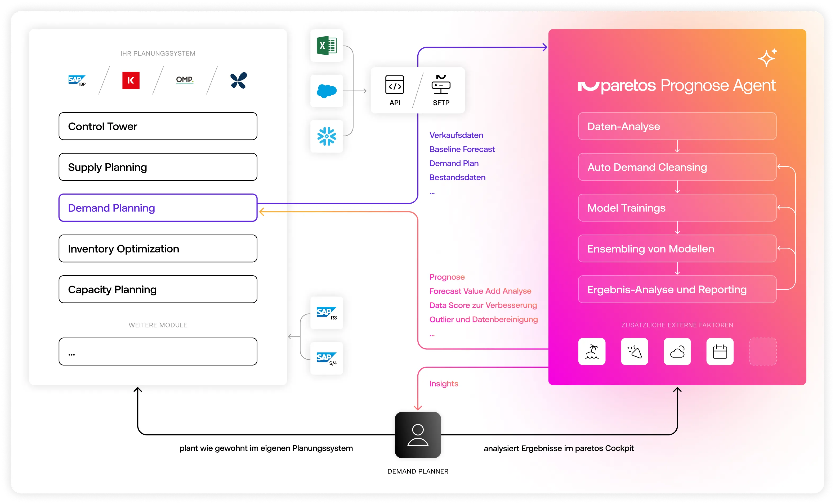Image resolution: width=835 pixels, height=504 pixels.
Task: Click the WEITERE MODULE heading
Action: 158,325
